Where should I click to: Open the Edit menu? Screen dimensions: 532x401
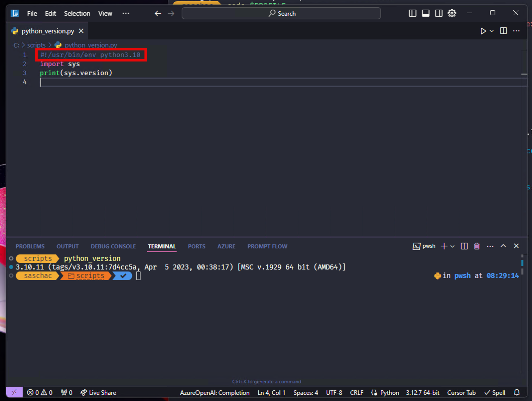click(50, 13)
